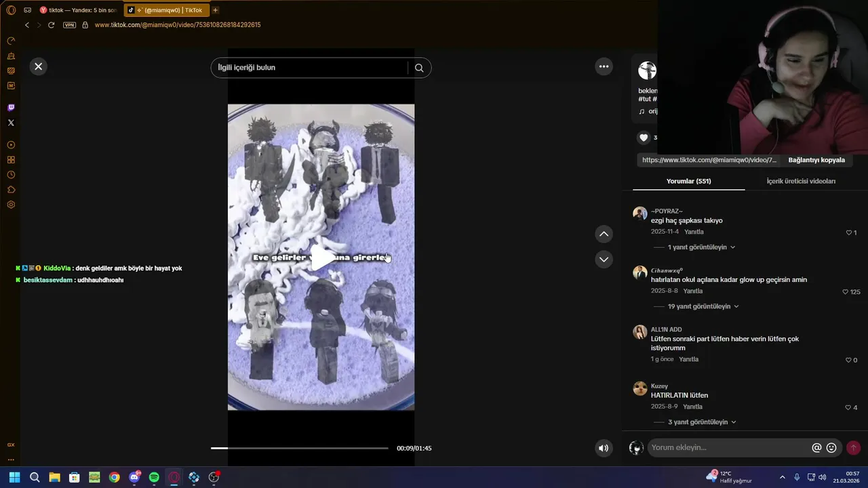The width and height of the screenshot is (868, 488).
Task: Open emoji picker in comment box
Action: [831, 448]
